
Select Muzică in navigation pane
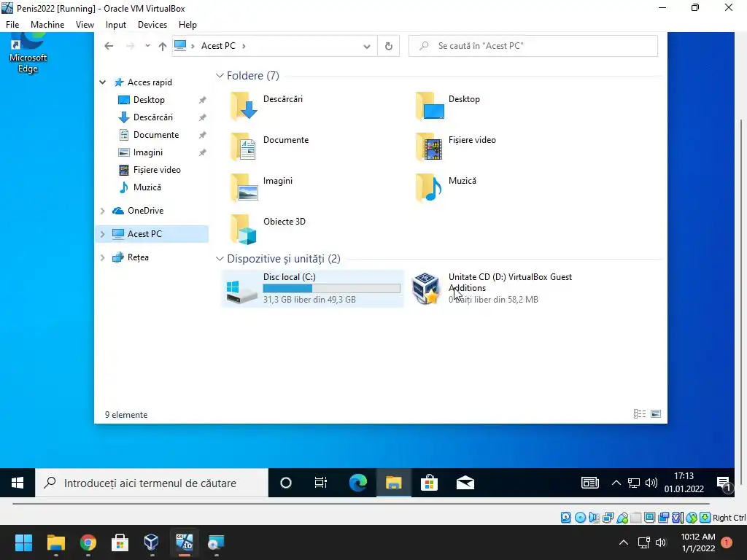[x=147, y=187]
